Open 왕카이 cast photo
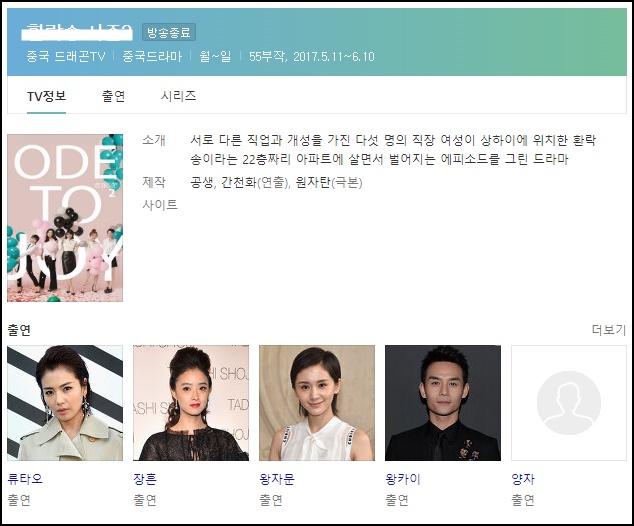634x526 pixels. pos(443,403)
